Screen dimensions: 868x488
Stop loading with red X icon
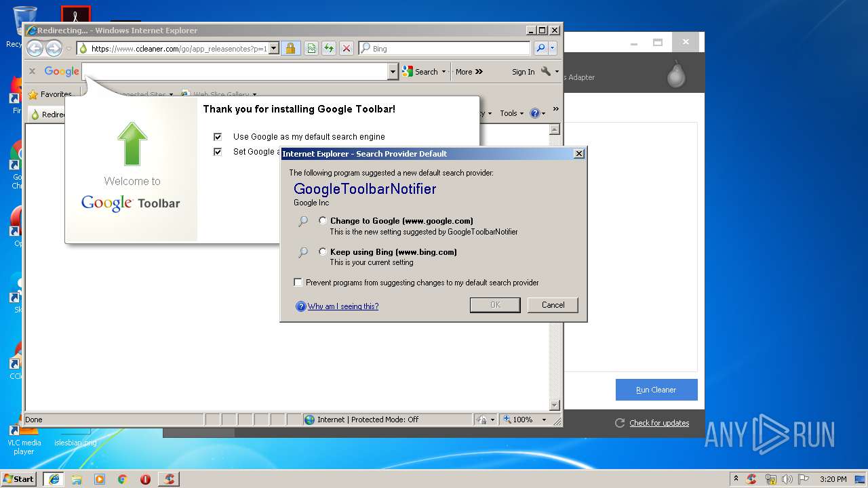pyautogui.click(x=347, y=48)
